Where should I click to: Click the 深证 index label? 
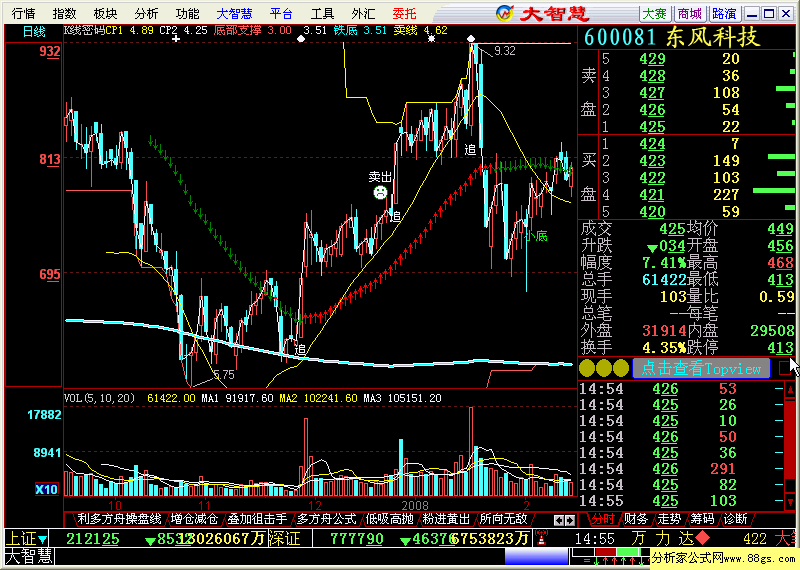click(285, 538)
